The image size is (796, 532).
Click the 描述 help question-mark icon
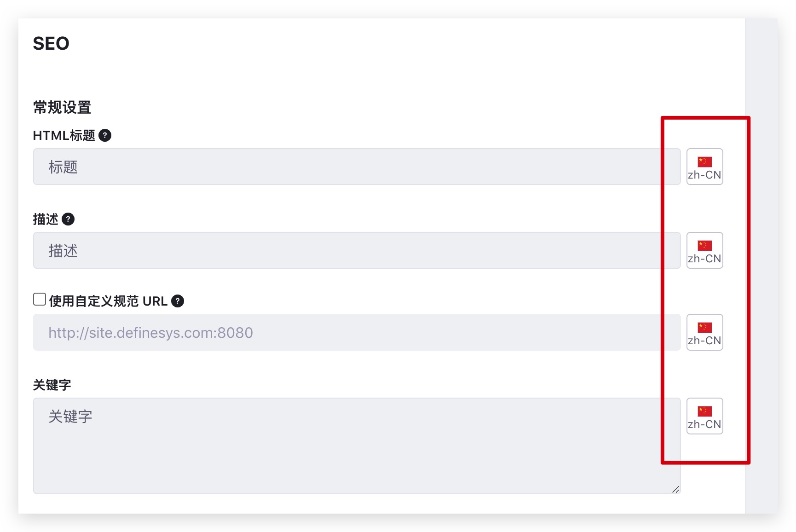(x=68, y=219)
